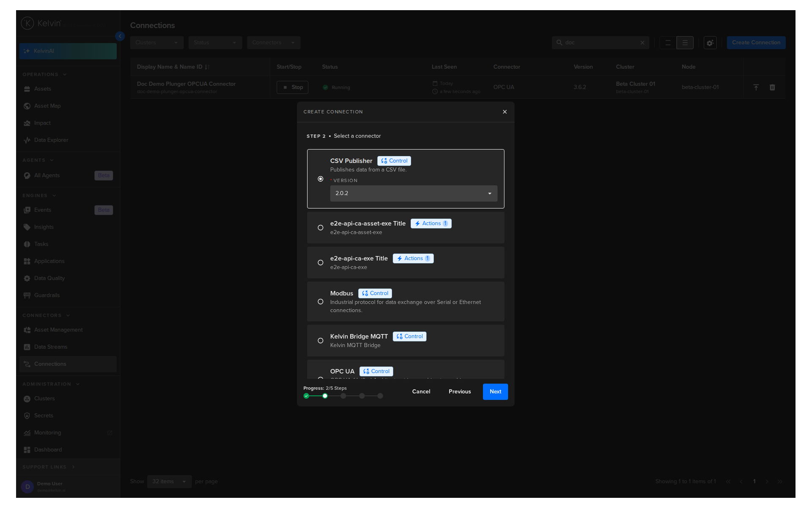The height and width of the screenshot is (508, 812).
Task: Open the Connectors filter dropdown
Action: coord(274,42)
